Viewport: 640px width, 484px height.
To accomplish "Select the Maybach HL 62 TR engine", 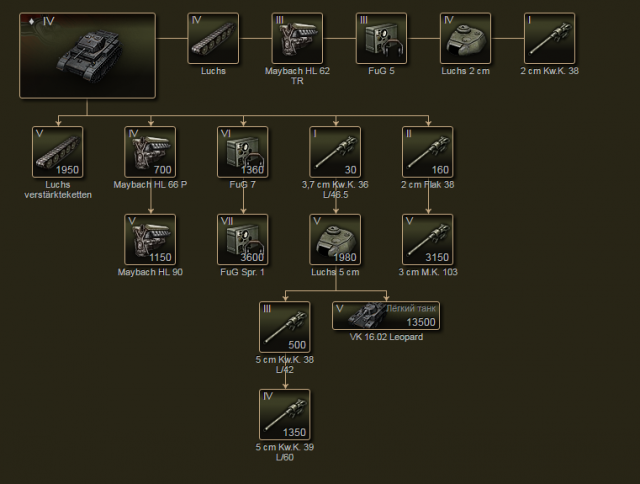I will (x=297, y=38).
